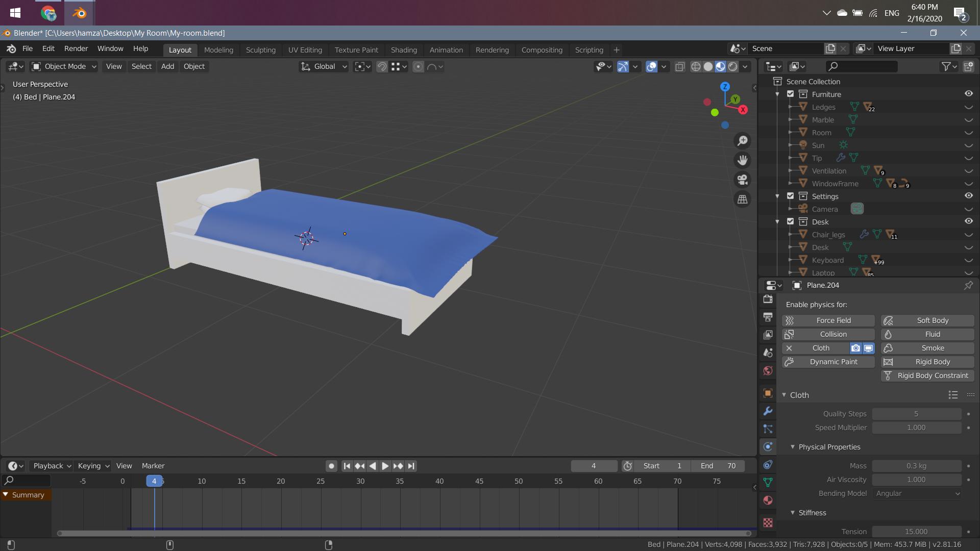Enable Rigid Body physics
980x551 pixels.
(x=927, y=362)
